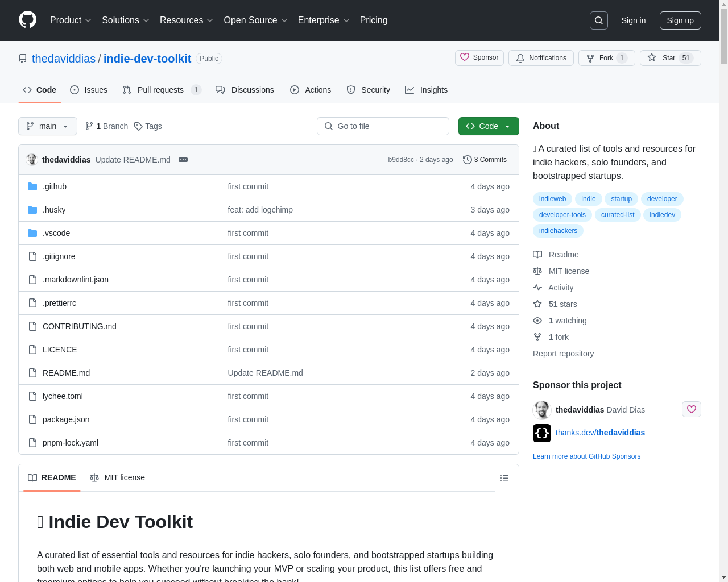
Task: Expand the Product menu
Action: (x=71, y=20)
